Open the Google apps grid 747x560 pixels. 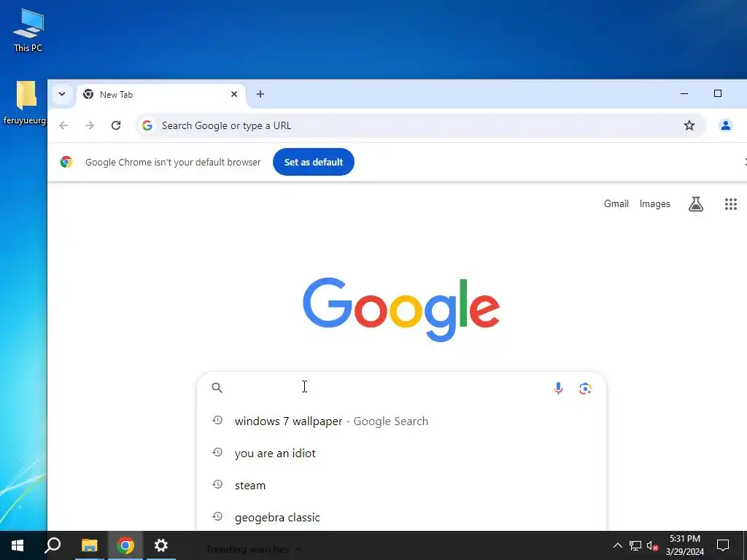click(x=731, y=204)
